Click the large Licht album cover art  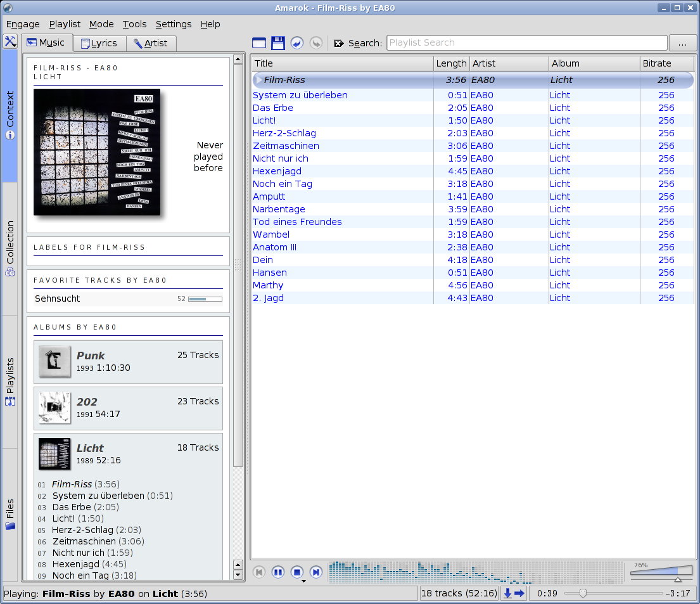click(97, 152)
